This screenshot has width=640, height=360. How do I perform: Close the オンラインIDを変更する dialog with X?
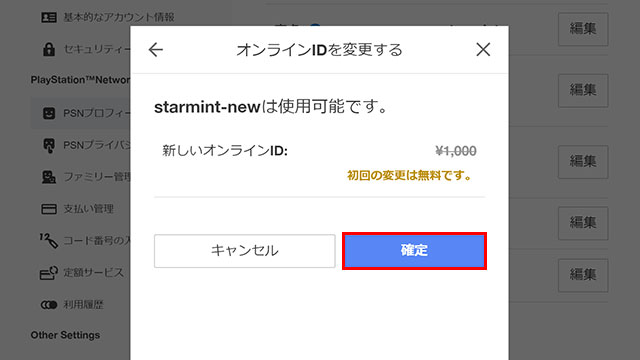click(x=483, y=50)
